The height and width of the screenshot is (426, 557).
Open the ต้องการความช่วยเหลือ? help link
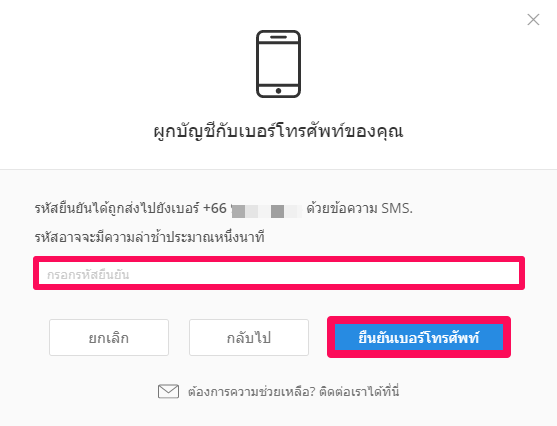252,392
